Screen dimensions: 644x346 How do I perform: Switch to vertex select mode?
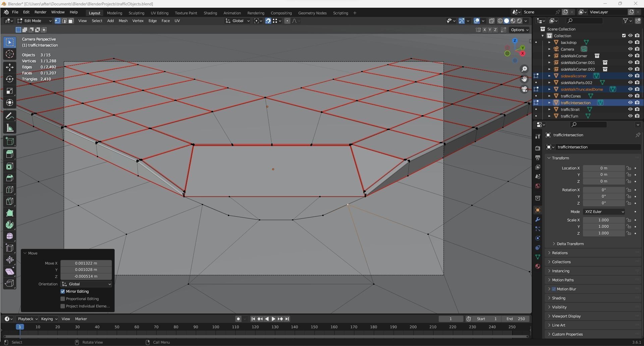(x=58, y=21)
